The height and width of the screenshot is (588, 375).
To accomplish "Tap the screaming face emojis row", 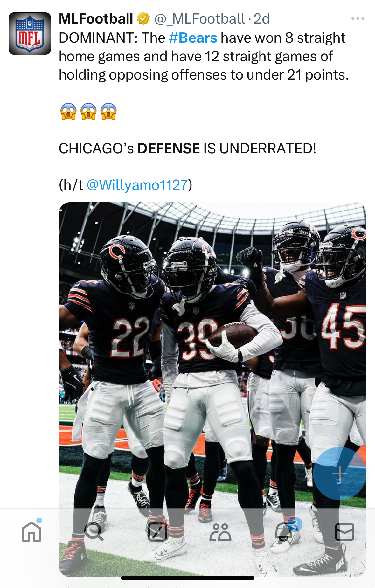I will [88, 112].
